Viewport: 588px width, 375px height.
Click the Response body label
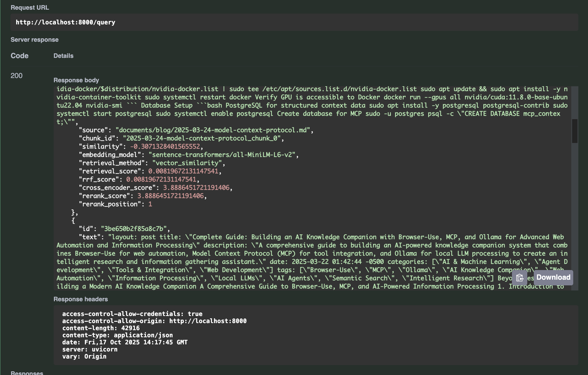point(76,80)
